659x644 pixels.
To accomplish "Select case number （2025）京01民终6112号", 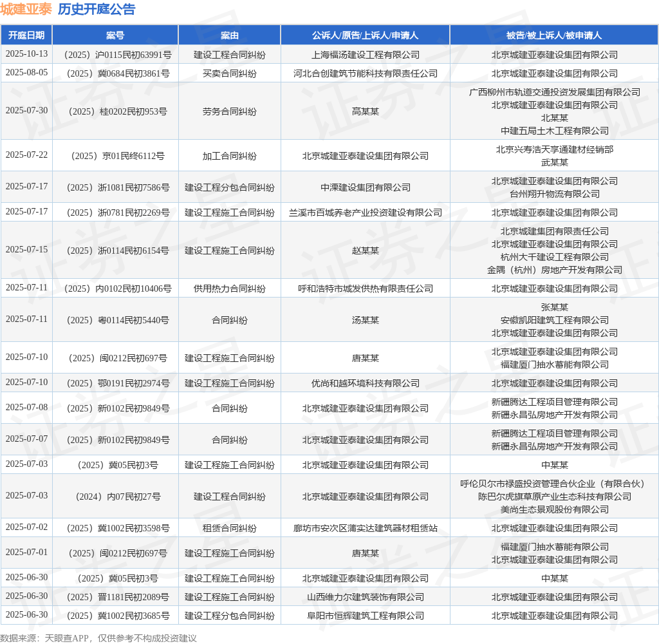I will coord(115,156).
